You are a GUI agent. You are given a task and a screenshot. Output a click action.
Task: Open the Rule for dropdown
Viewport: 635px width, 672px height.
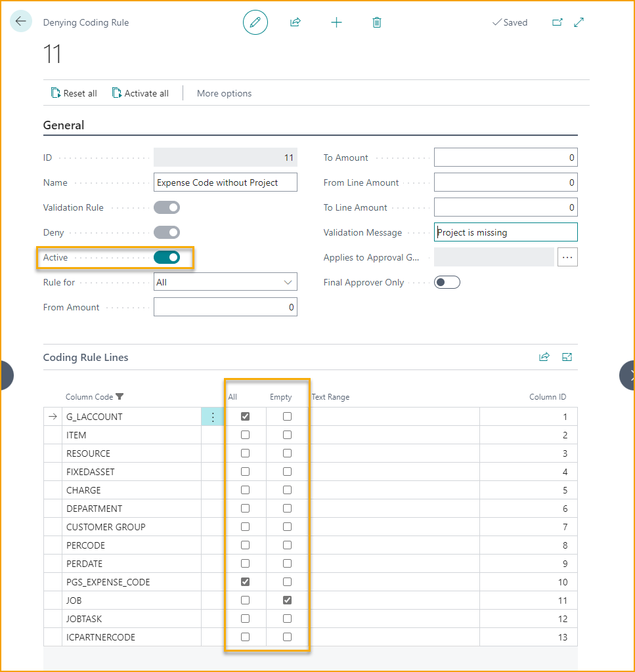(x=225, y=282)
